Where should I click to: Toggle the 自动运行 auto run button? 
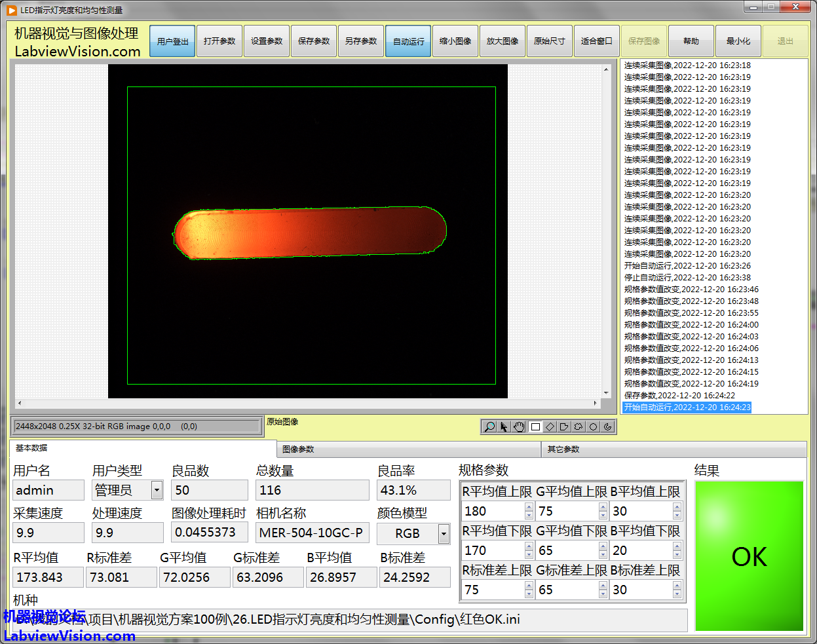[408, 41]
